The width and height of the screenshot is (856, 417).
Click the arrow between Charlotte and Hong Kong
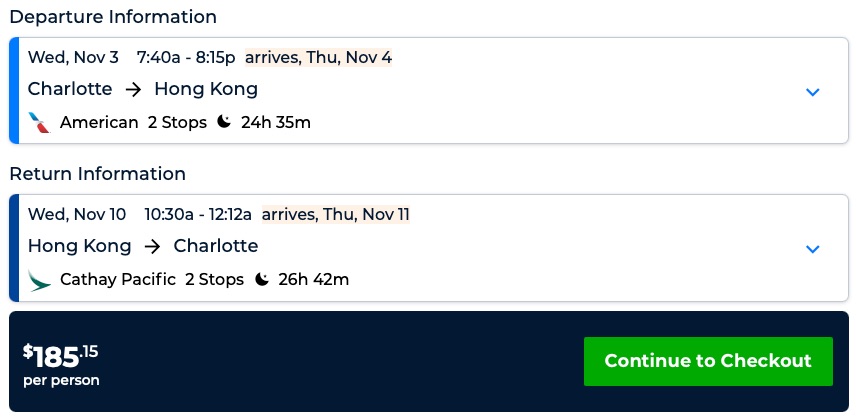click(x=133, y=89)
